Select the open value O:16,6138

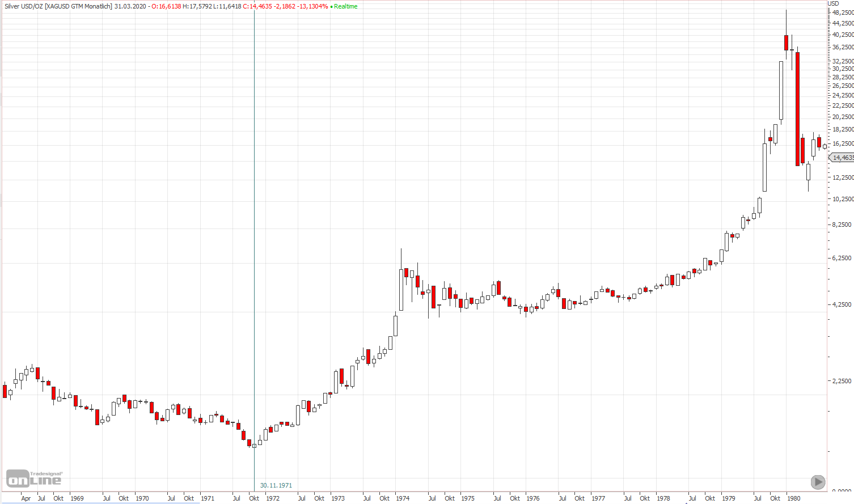click(x=166, y=6)
